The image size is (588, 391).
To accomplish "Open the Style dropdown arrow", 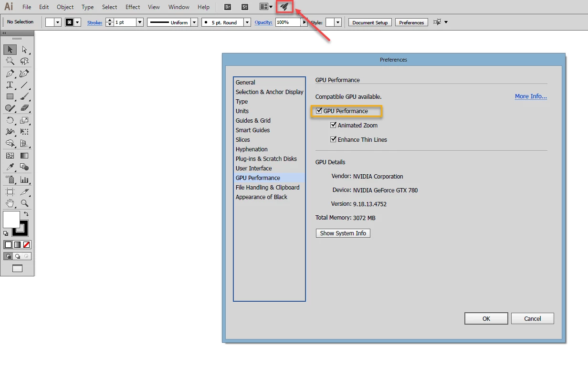I will [338, 22].
